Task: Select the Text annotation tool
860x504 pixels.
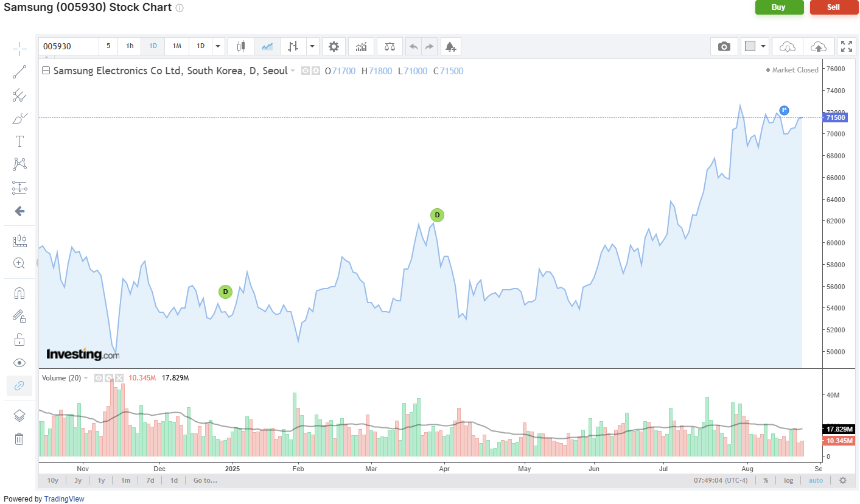Action: click(19, 141)
